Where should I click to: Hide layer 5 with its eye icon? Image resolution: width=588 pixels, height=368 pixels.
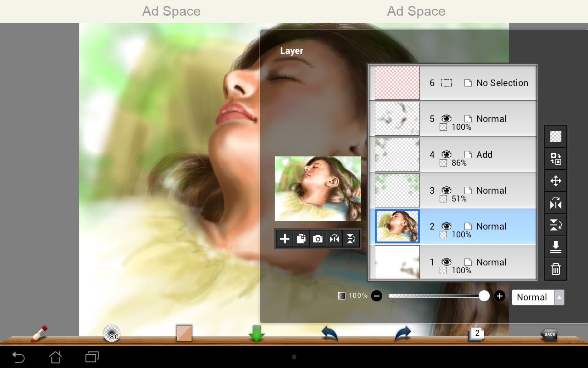(446, 119)
